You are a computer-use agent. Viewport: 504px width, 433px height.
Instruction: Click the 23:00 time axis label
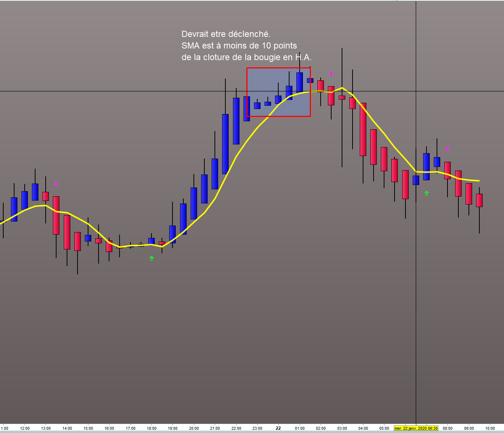click(x=257, y=428)
